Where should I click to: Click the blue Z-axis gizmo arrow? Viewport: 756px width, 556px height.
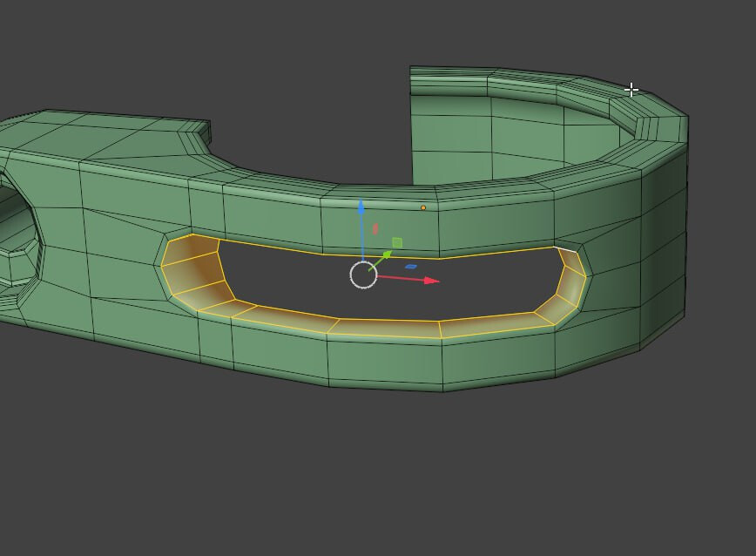[361, 207]
